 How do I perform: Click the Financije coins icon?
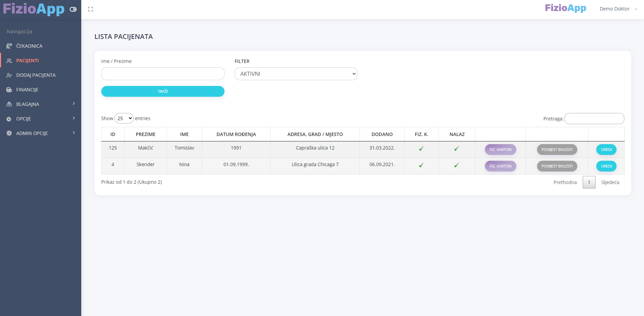pos(9,90)
